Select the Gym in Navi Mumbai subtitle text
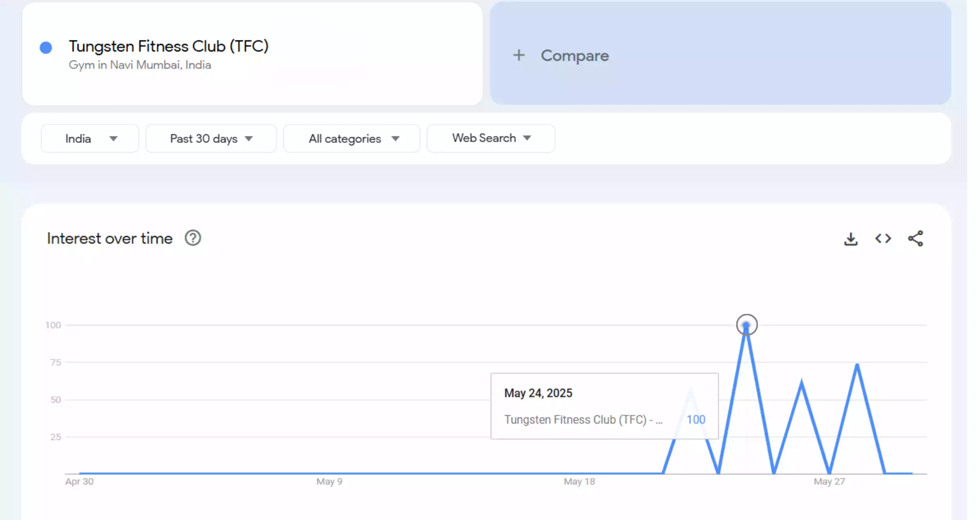Viewport: 980px width, 520px height. tap(140, 65)
